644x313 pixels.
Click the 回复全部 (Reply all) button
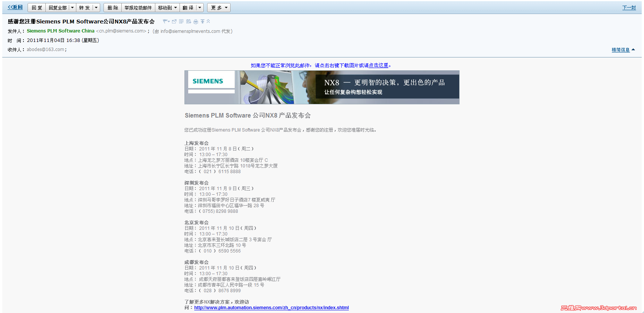click(x=57, y=8)
